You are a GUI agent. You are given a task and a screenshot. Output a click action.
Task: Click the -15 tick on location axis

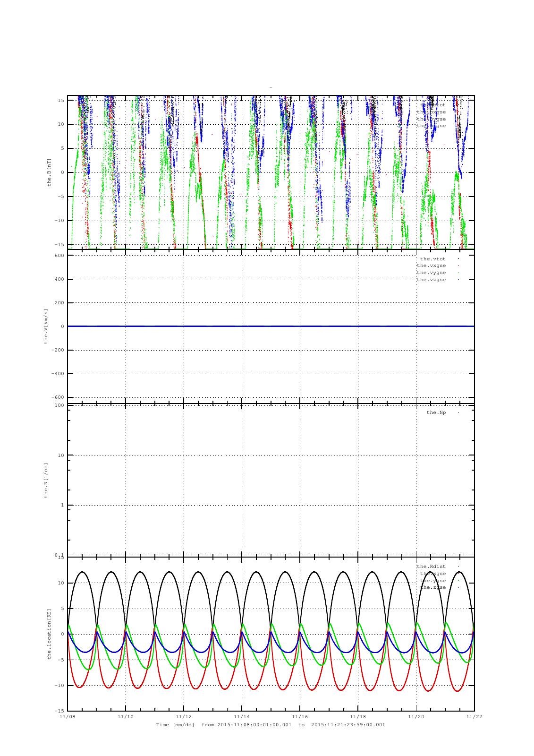[x=59, y=711]
